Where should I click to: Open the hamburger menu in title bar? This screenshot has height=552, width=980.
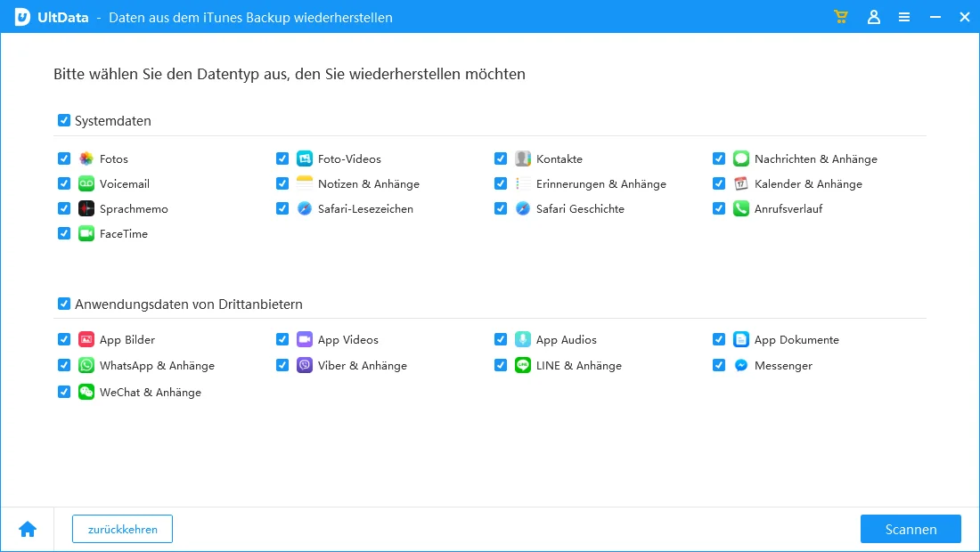click(x=903, y=17)
